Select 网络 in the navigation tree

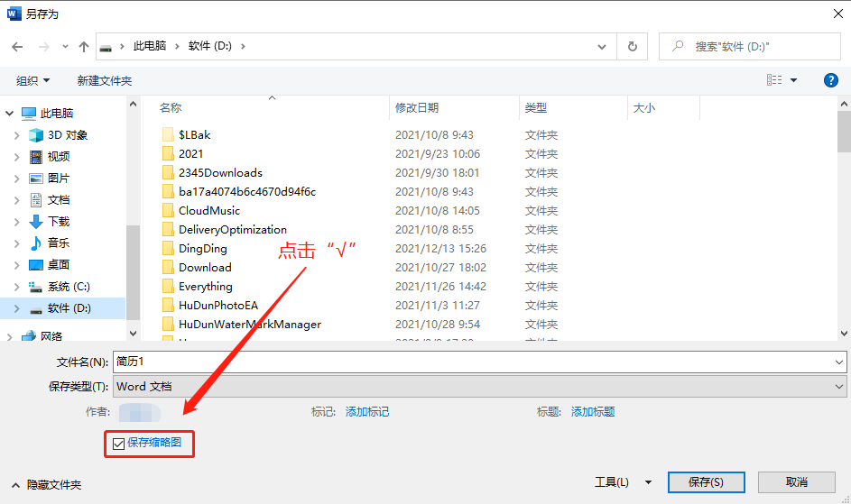coord(51,336)
